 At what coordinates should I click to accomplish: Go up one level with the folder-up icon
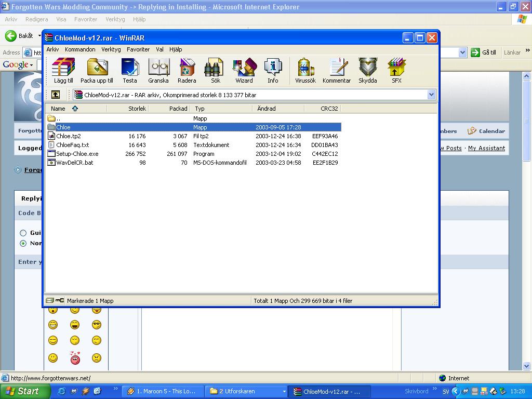click(x=55, y=95)
